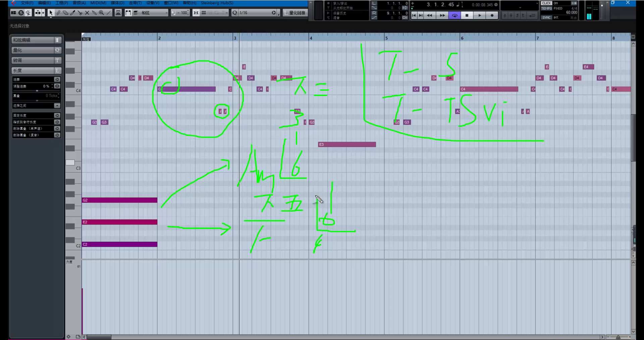This screenshot has width=644, height=340.
Task: Click the left locator L button
Action: (374, 3)
